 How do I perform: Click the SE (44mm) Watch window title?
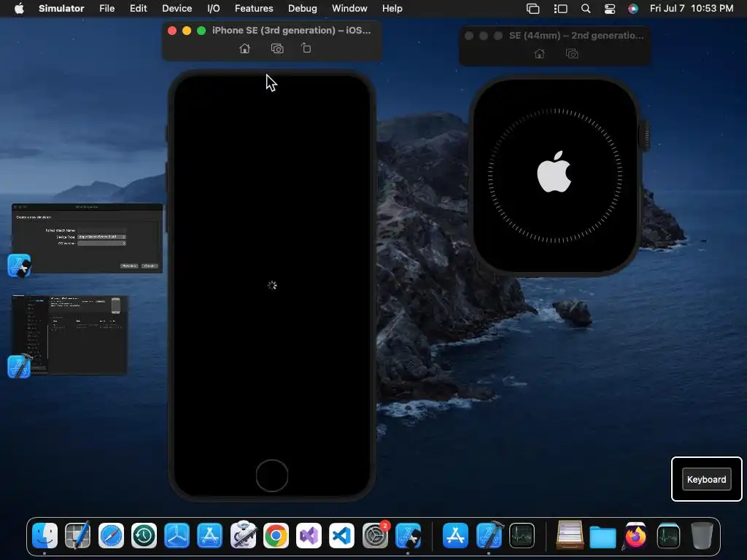(576, 36)
